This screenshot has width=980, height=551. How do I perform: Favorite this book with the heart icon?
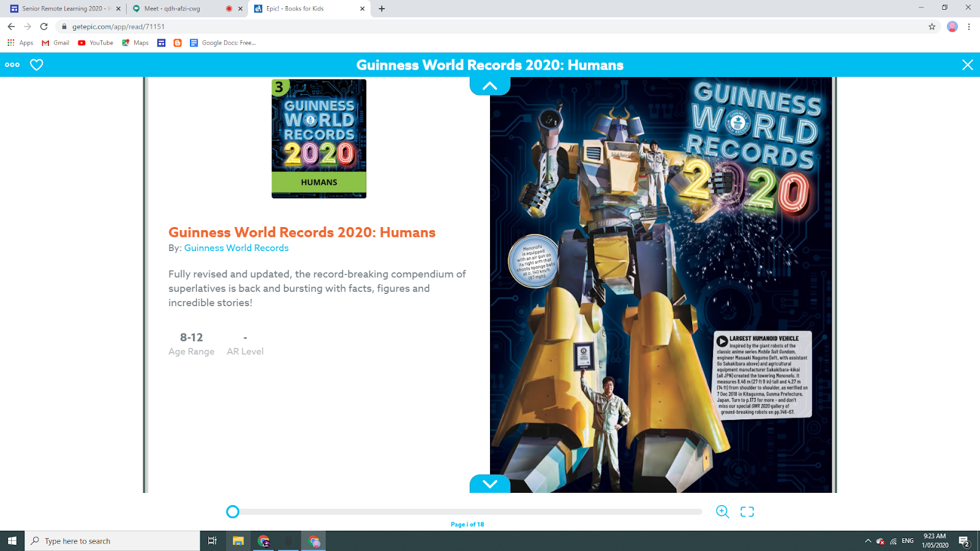pos(37,65)
